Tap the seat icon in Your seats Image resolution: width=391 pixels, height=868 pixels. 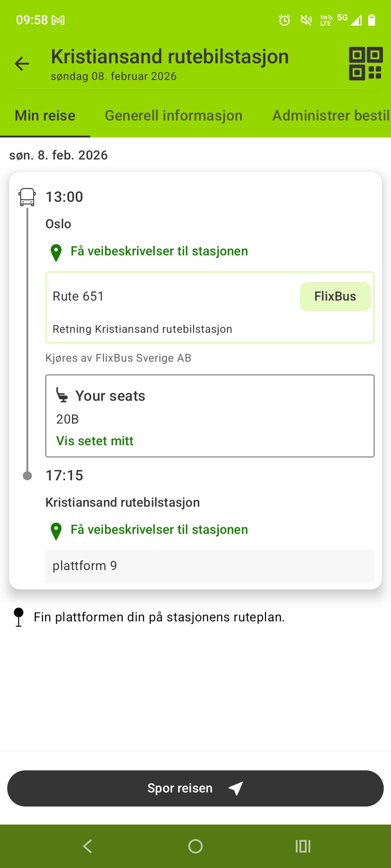point(62,395)
